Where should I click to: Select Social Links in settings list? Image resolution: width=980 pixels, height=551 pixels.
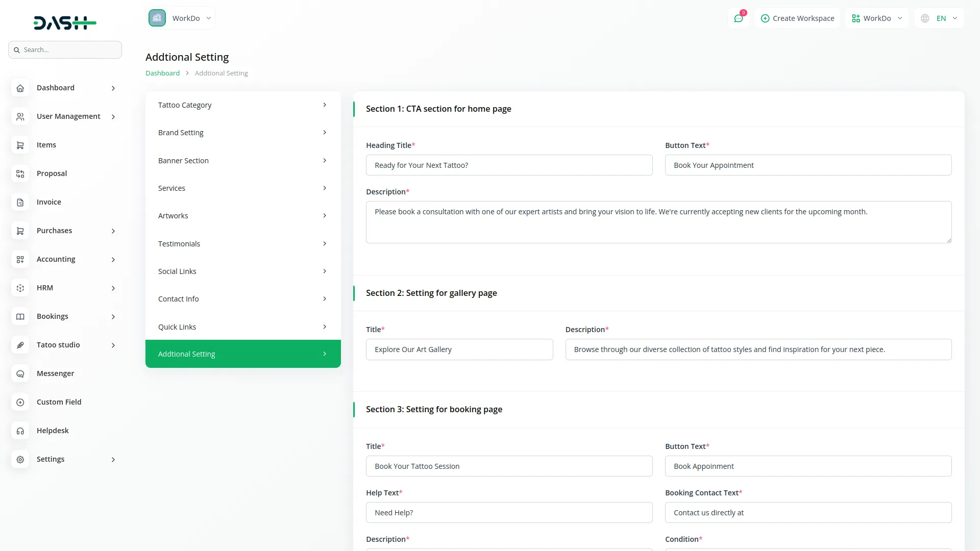point(242,271)
